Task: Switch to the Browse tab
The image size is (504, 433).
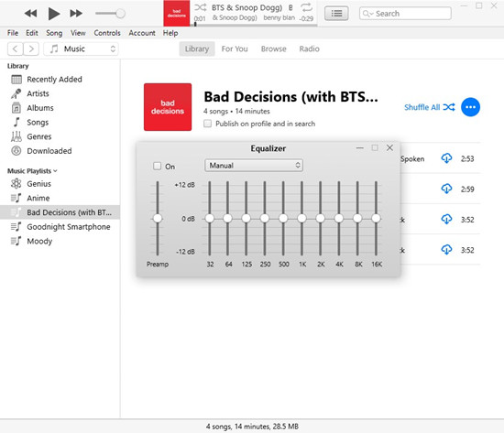Action: click(x=274, y=49)
